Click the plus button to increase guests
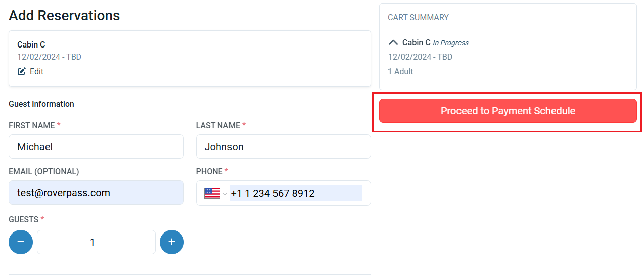 (x=172, y=242)
